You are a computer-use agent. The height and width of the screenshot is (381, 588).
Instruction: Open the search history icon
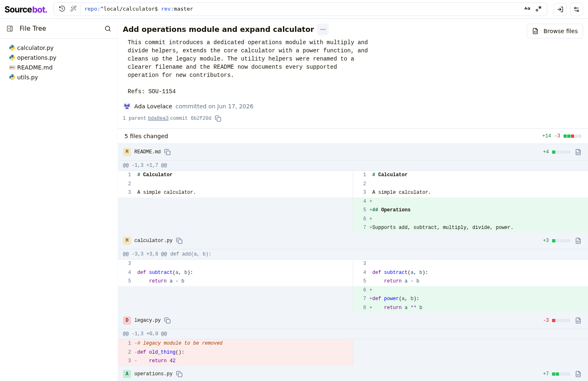point(62,9)
